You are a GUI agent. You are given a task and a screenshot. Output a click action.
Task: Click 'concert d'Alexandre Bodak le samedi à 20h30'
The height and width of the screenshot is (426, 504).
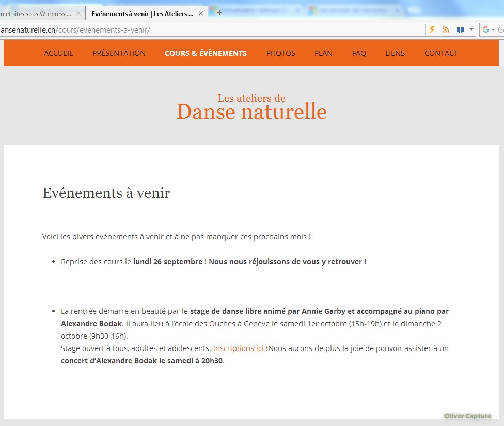point(141,361)
